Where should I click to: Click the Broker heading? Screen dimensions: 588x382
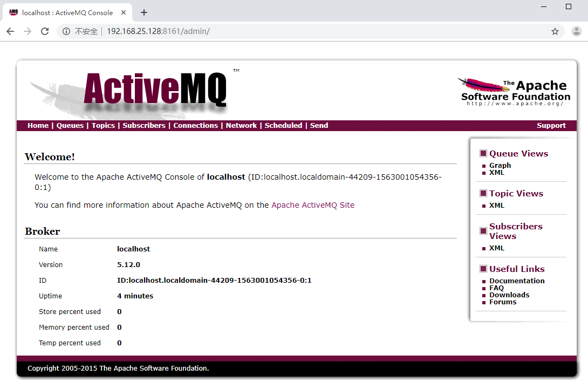point(43,231)
